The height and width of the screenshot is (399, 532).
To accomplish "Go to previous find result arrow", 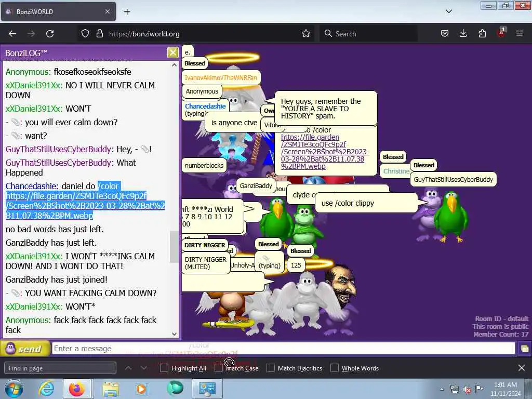I will point(128,368).
